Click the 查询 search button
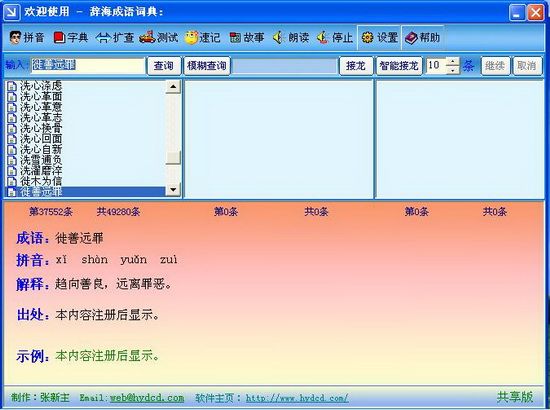Viewport: 550px width, 410px height. 164,66
